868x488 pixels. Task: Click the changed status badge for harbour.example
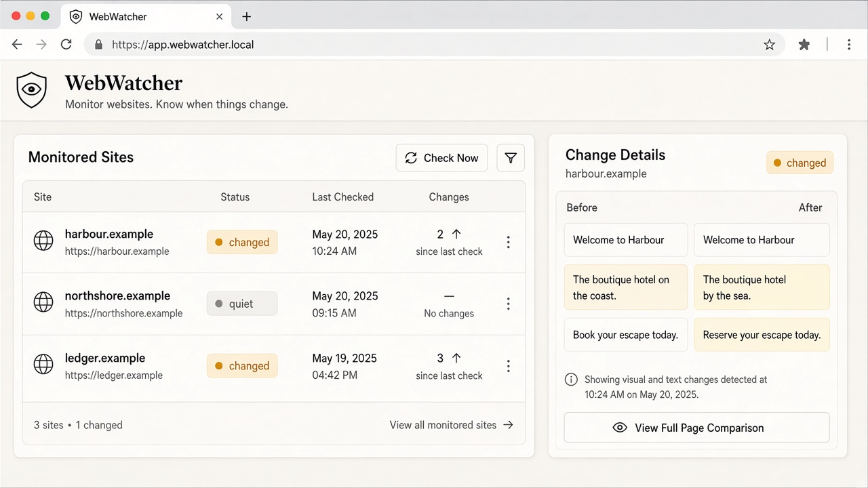tap(242, 242)
